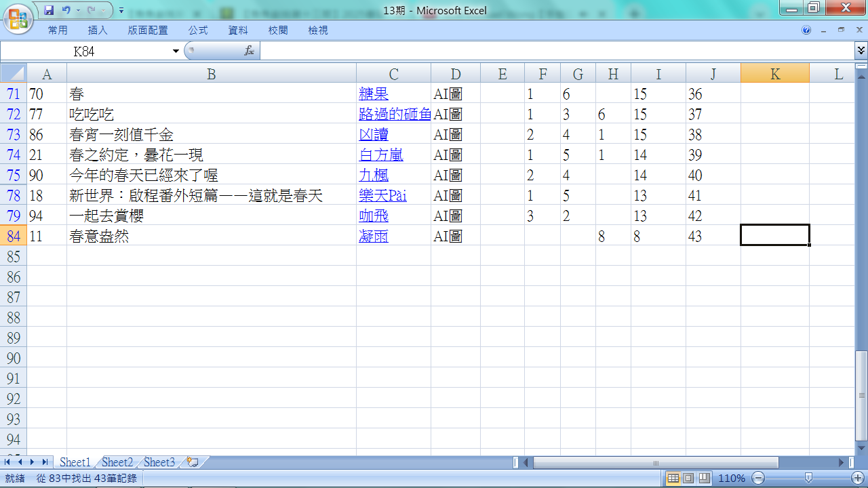Image resolution: width=868 pixels, height=488 pixels.
Task: Select cell with 今年的春天已經來了喔
Action: point(212,176)
